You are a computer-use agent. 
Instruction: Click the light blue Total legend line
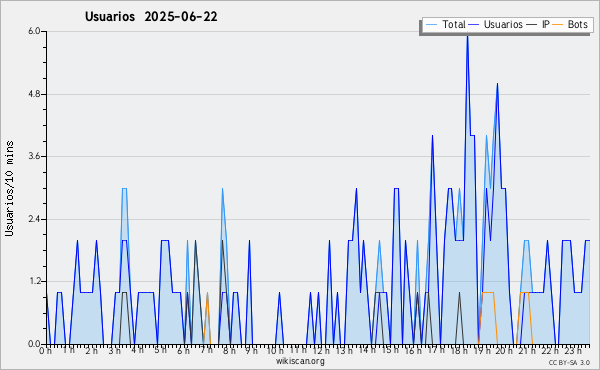pos(431,25)
